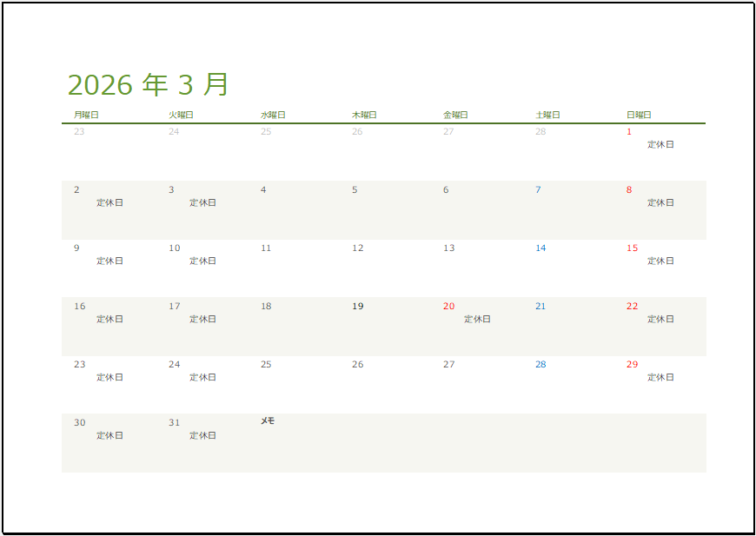
Task: Click the メモ notes label
Action: point(267,420)
